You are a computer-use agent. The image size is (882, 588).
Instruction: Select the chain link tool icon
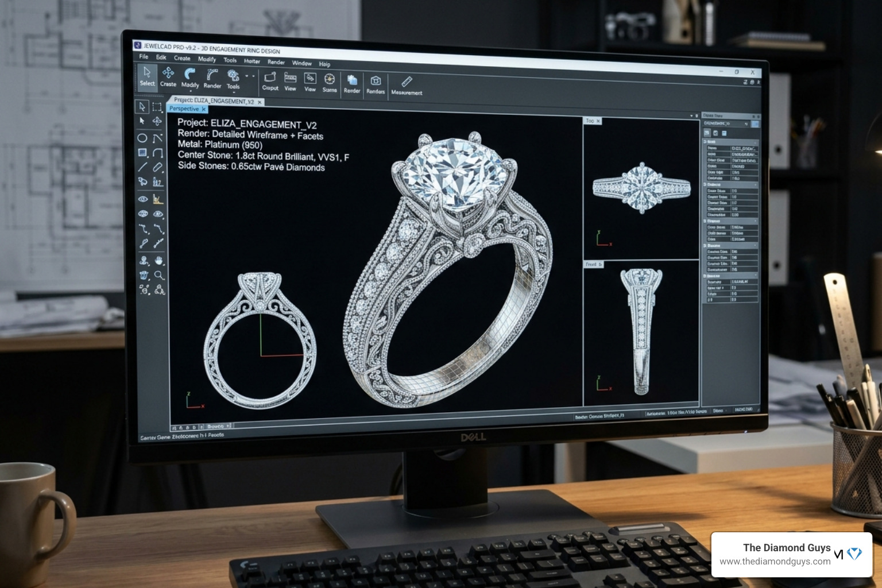159,243
